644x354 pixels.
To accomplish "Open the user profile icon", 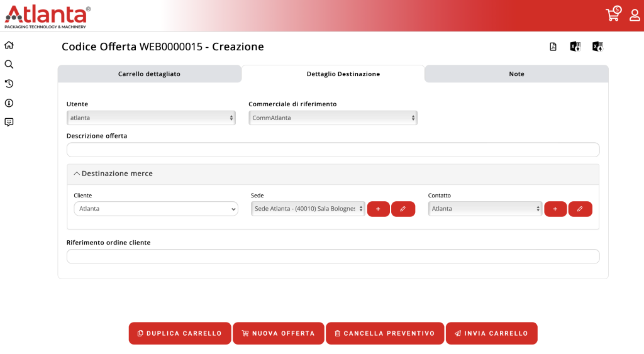I will (x=635, y=15).
